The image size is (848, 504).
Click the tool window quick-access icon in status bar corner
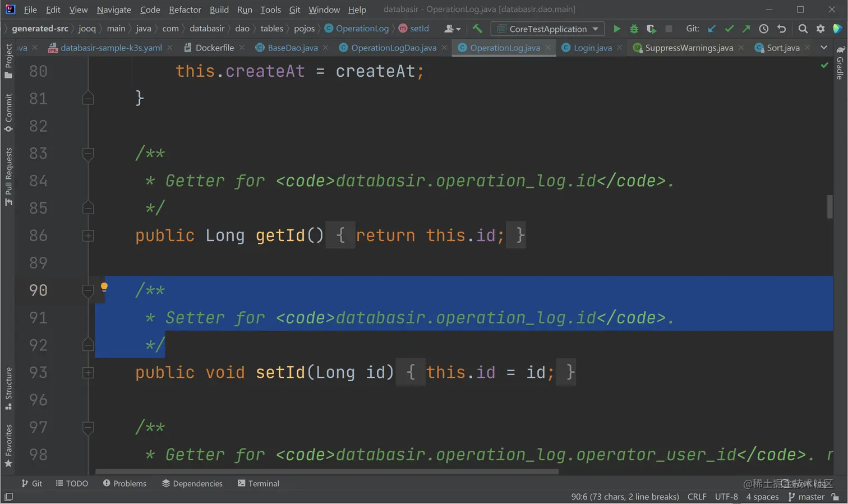[x=8, y=497]
